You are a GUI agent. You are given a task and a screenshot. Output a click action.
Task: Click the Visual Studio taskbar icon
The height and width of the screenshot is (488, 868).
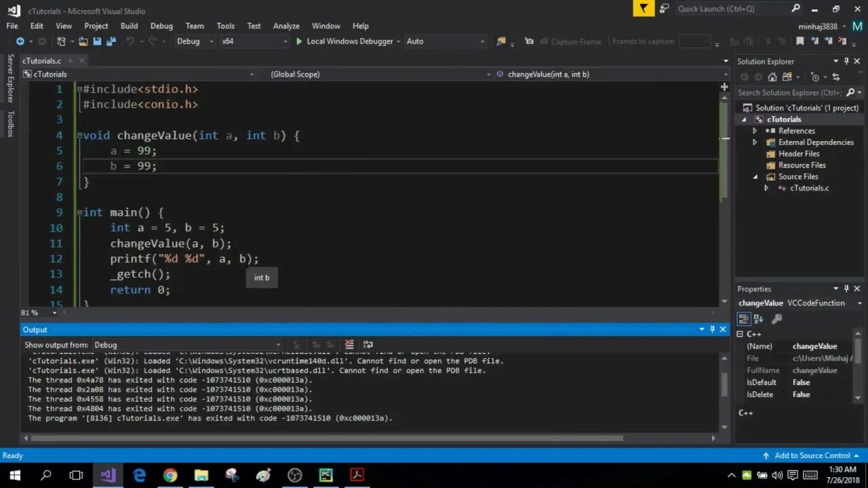108,475
